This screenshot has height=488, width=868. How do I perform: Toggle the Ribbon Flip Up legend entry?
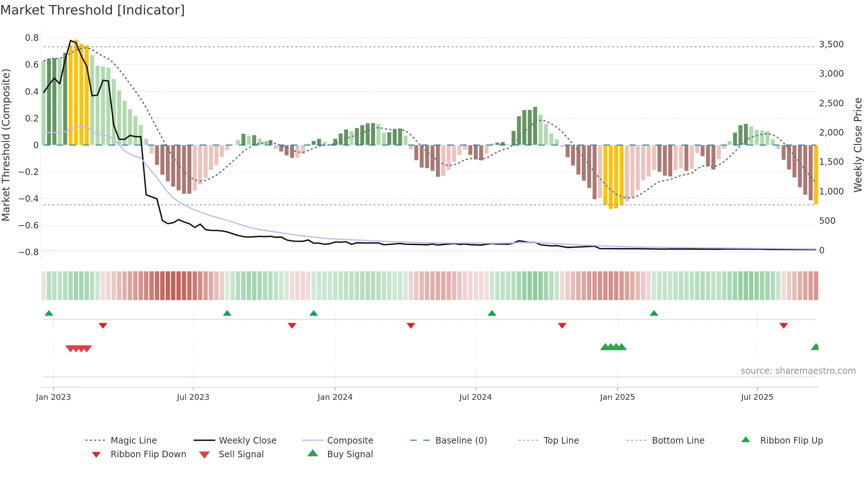coord(782,440)
